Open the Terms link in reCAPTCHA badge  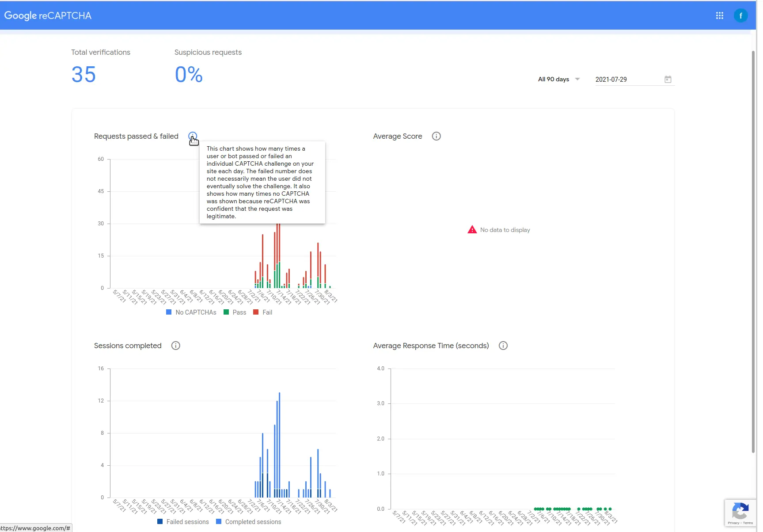748,523
